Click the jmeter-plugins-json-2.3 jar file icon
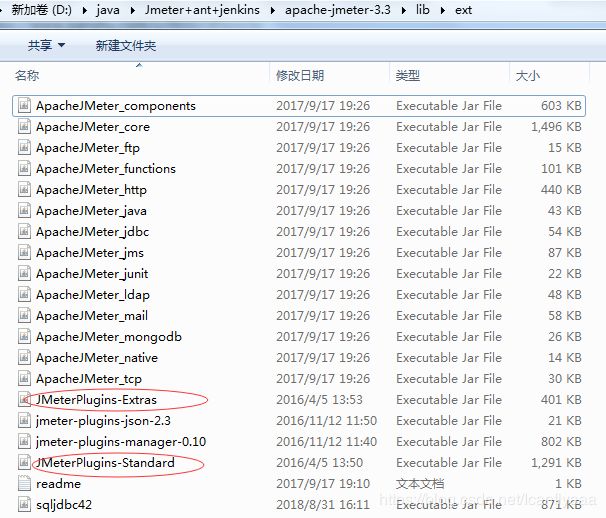This screenshot has height=518, width=606. click(24, 420)
